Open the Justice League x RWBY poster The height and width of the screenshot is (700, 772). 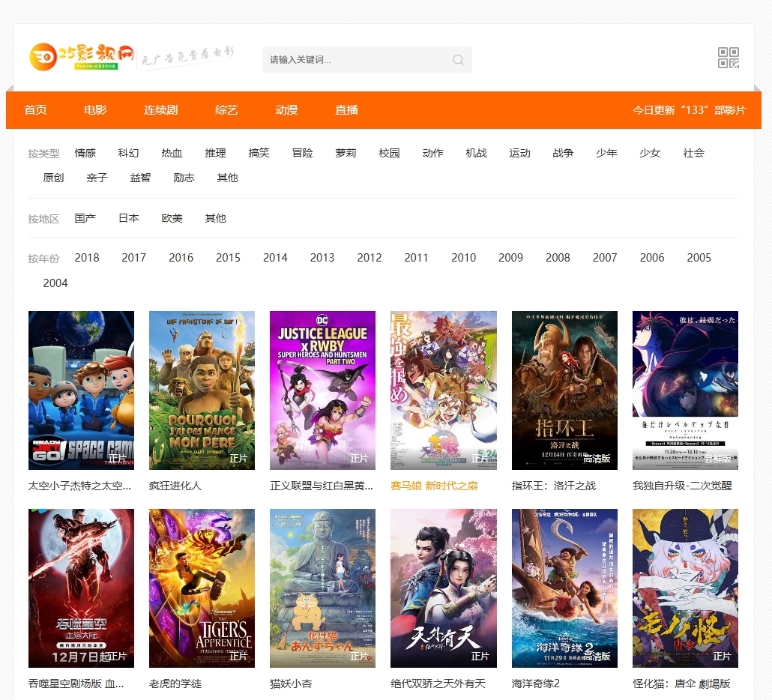click(x=322, y=390)
